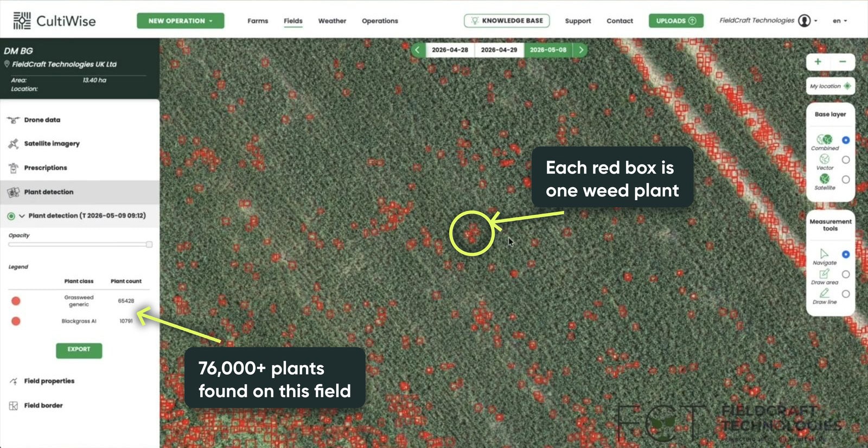Viewport: 868px width, 448px height.
Task: Open the en language dropdown
Action: click(x=839, y=21)
